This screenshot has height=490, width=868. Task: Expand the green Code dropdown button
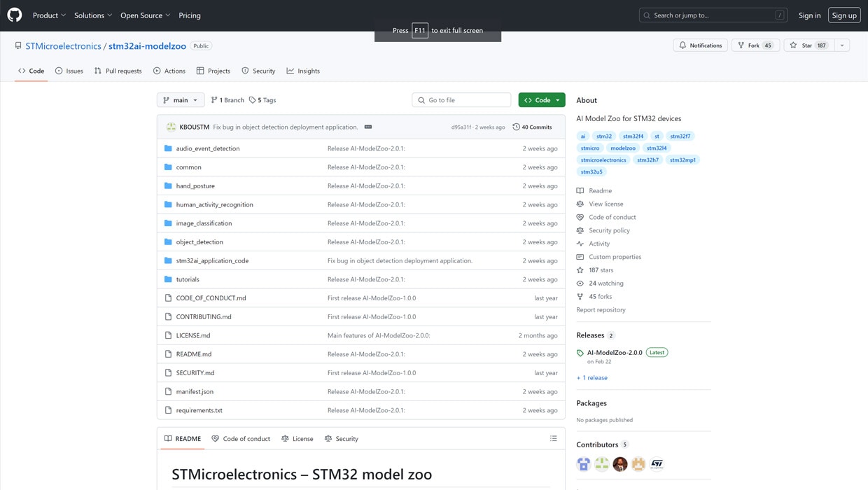[541, 100]
